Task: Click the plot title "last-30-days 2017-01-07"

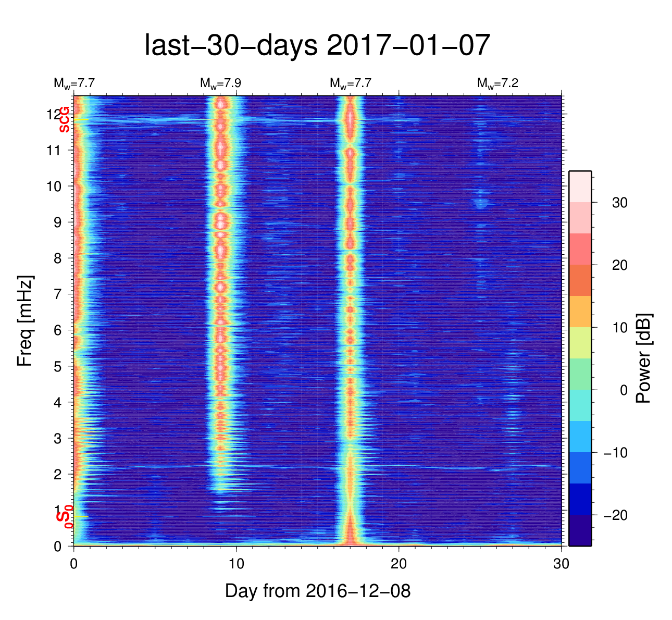Action: coord(317,46)
